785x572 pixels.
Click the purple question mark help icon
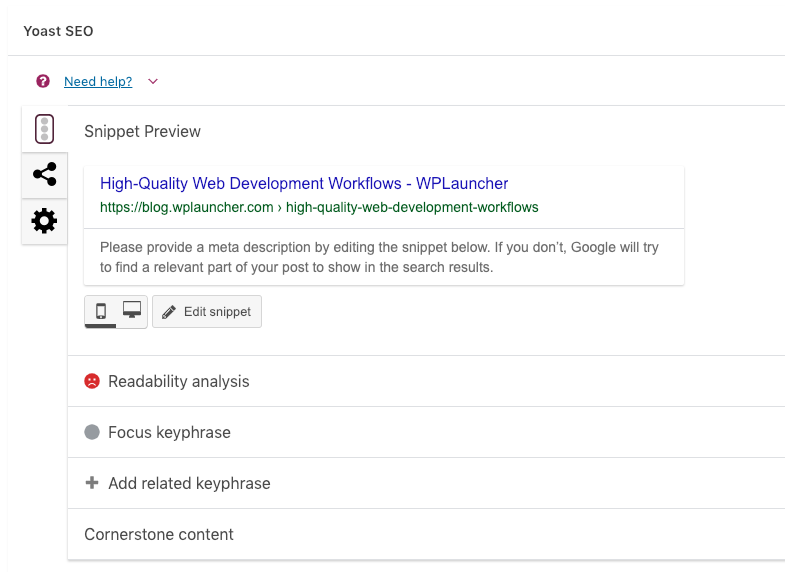point(43,81)
